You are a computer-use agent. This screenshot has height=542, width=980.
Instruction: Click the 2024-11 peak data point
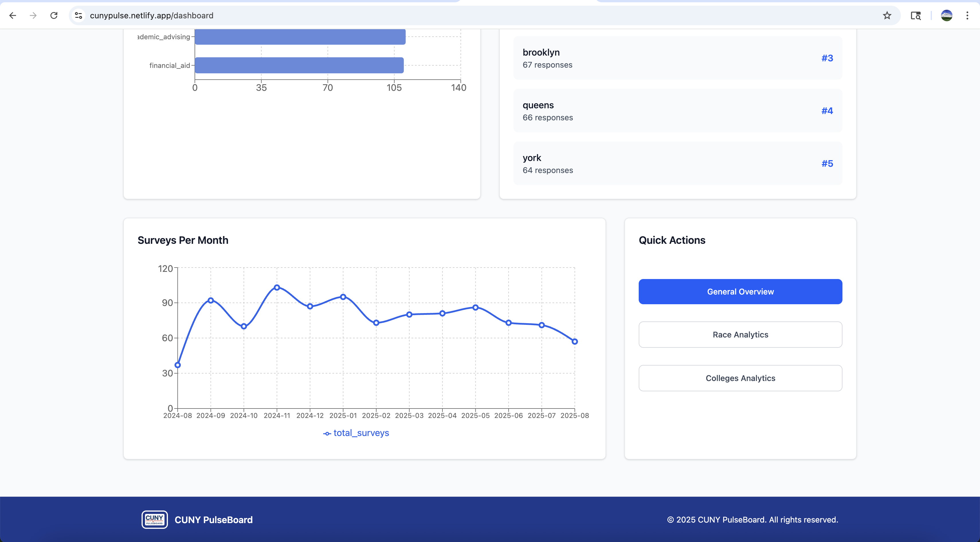pos(277,288)
